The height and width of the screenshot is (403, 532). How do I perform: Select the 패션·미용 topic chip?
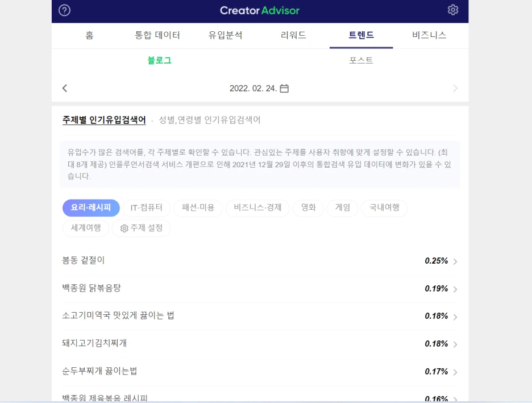(x=198, y=207)
